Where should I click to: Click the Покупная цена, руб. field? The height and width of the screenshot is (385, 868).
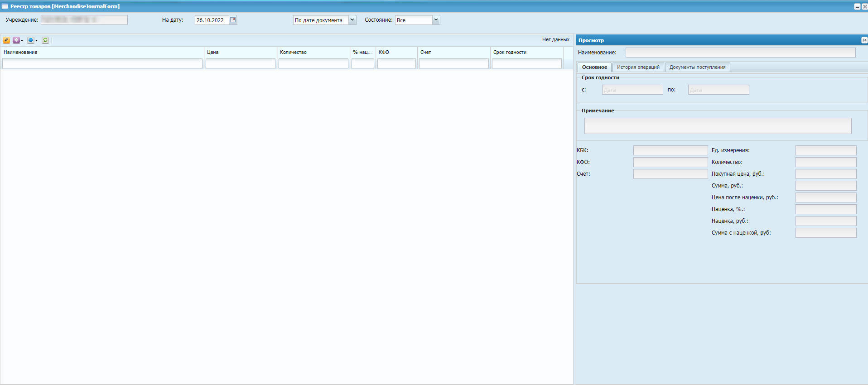[x=826, y=174]
